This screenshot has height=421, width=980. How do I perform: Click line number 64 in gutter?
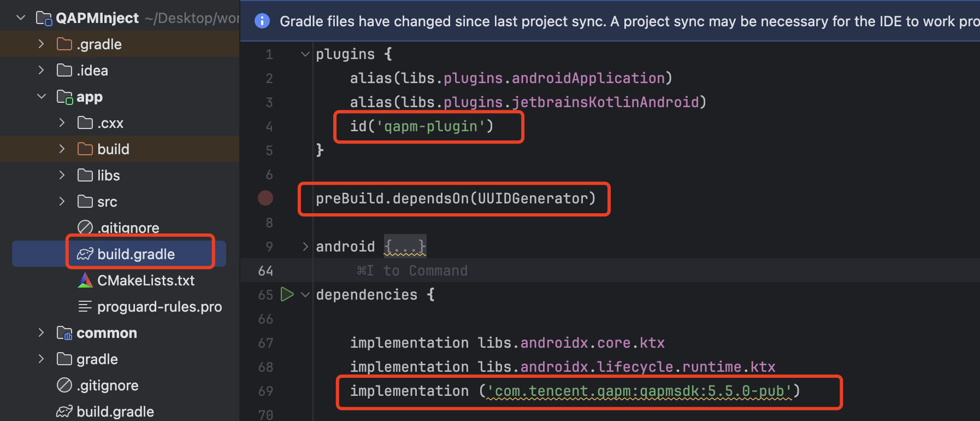(x=265, y=271)
